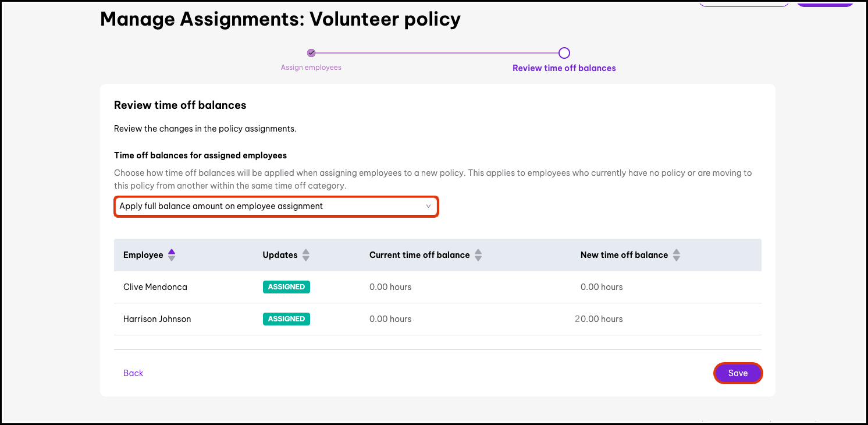868x425 pixels.
Task: Expand the chevron on balance dropdown
Action: coord(428,207)
